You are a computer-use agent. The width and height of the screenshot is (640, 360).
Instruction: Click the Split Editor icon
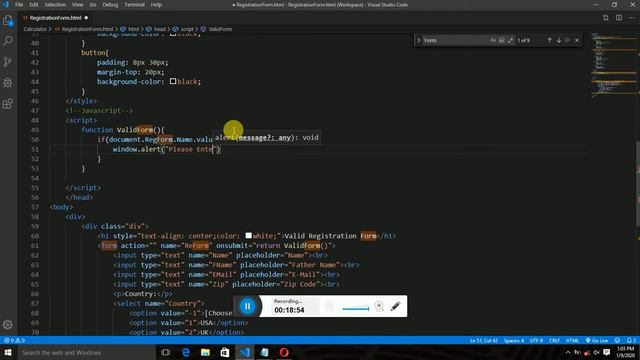[619, 18]
